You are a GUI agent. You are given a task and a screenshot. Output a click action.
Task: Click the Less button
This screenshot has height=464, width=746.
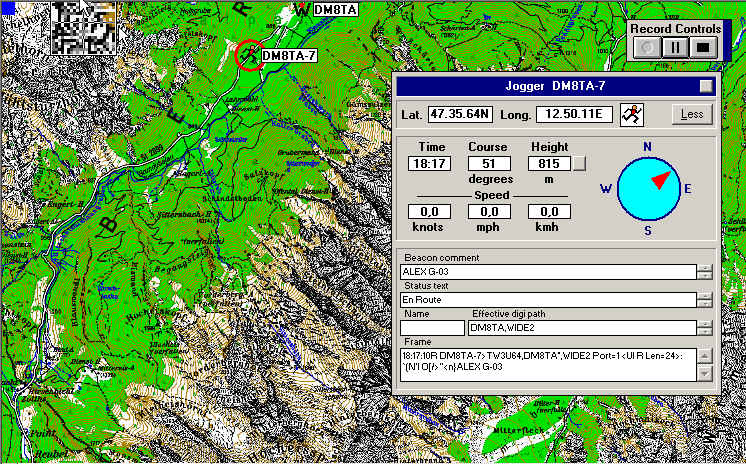[692, 114]
